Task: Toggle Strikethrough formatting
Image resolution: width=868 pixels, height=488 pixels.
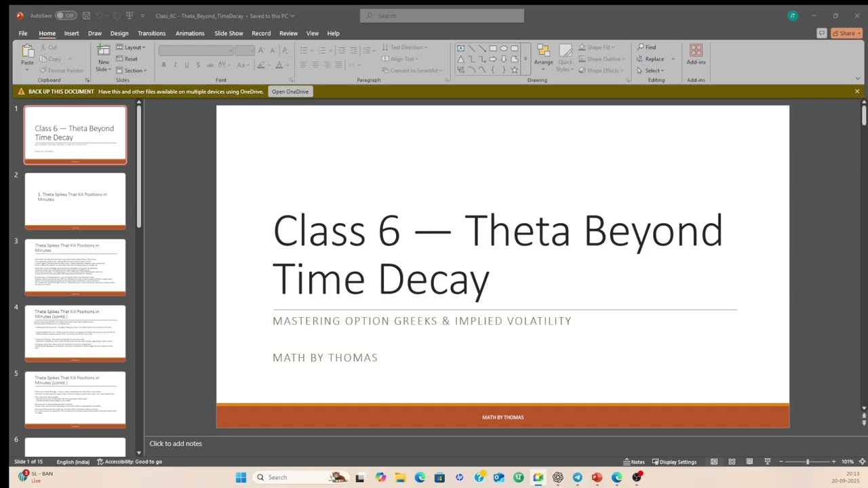Action: (210, 65)
